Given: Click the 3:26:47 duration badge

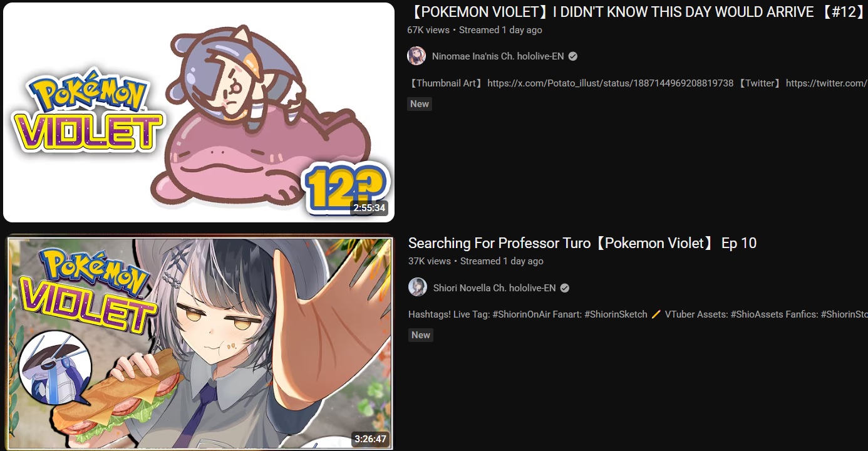Looking at the screenshot, I should [x=370, y=439].
